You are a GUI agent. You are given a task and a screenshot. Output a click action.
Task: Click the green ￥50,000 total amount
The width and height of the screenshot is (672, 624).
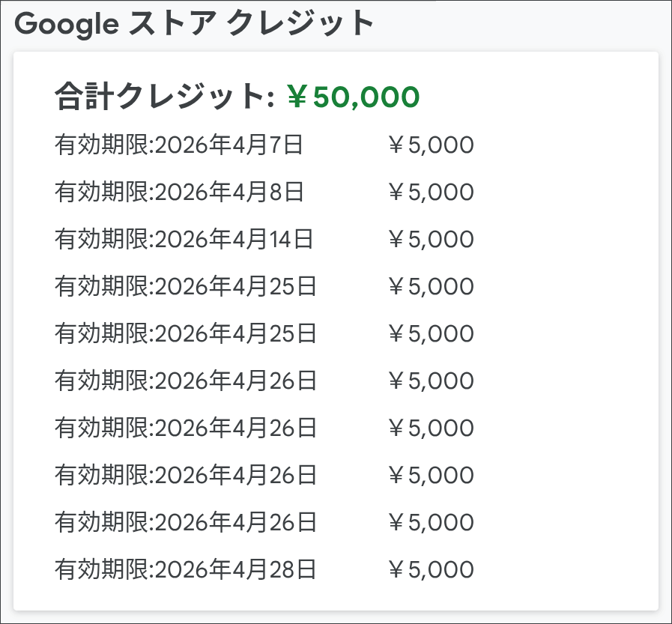point(353,97)
